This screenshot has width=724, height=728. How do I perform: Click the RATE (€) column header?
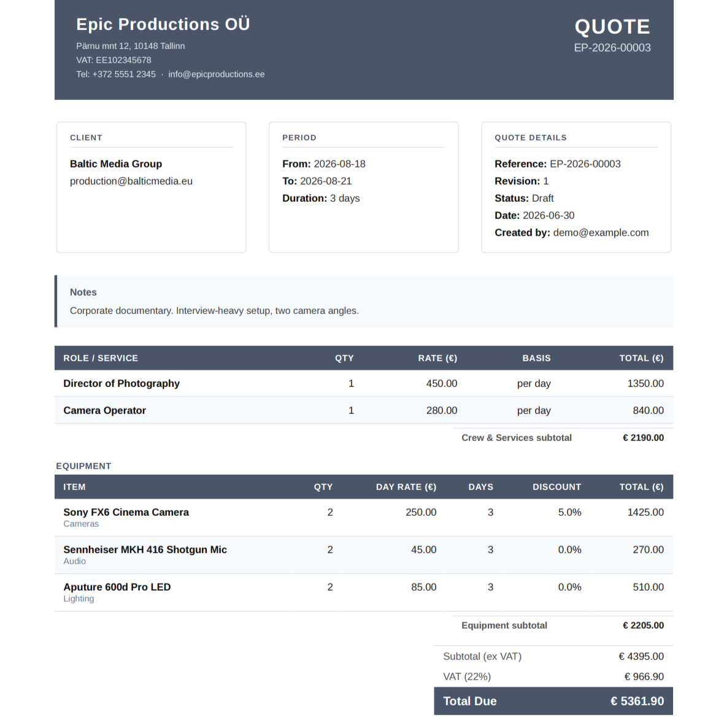coord(437,358)
